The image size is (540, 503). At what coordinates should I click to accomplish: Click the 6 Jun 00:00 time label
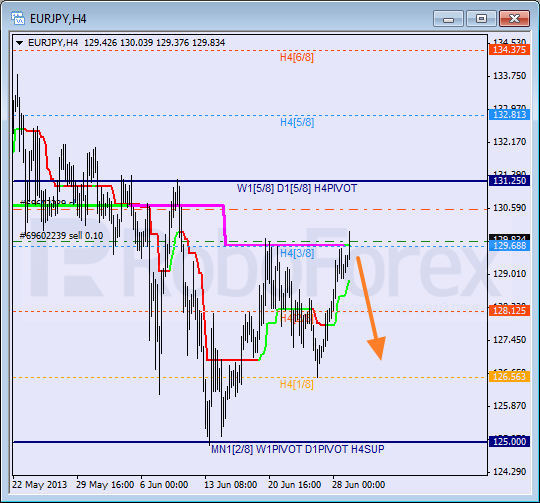(x=164, y=485)
